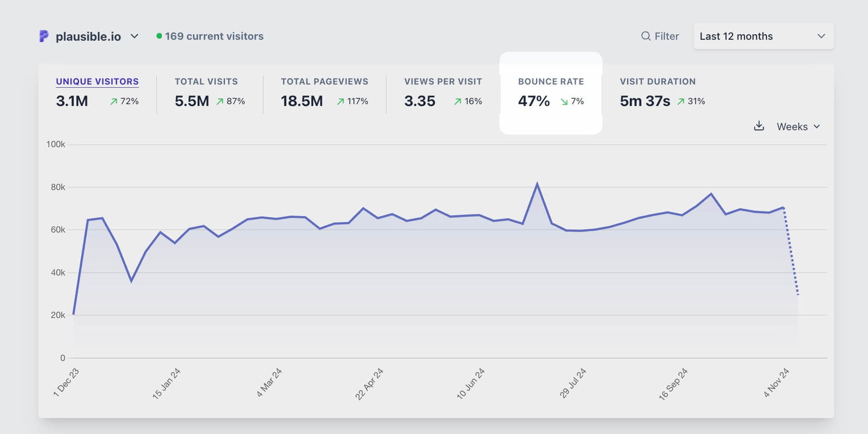Click the 169 current visitors link
The image size is (868, 434).
pos(214,36)
